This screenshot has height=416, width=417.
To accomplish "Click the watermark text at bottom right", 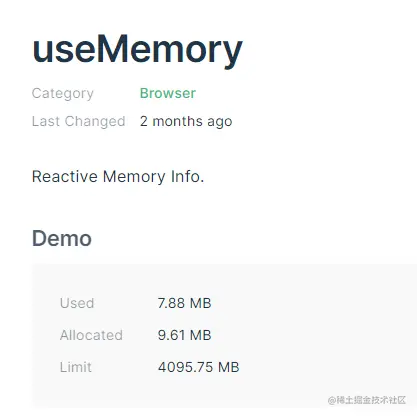I will 367,400.
